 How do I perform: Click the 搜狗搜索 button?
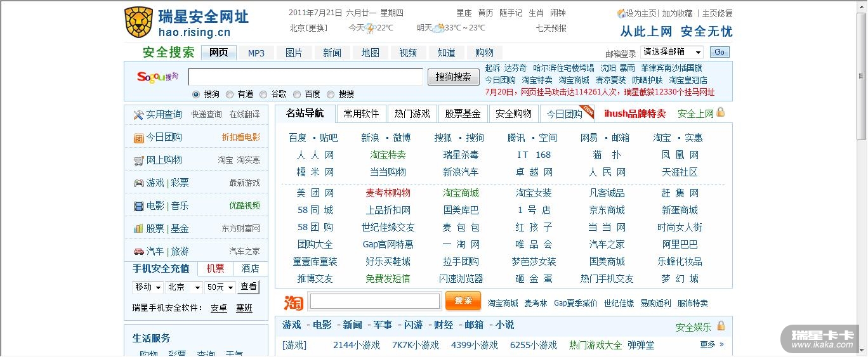click(454, 77)
